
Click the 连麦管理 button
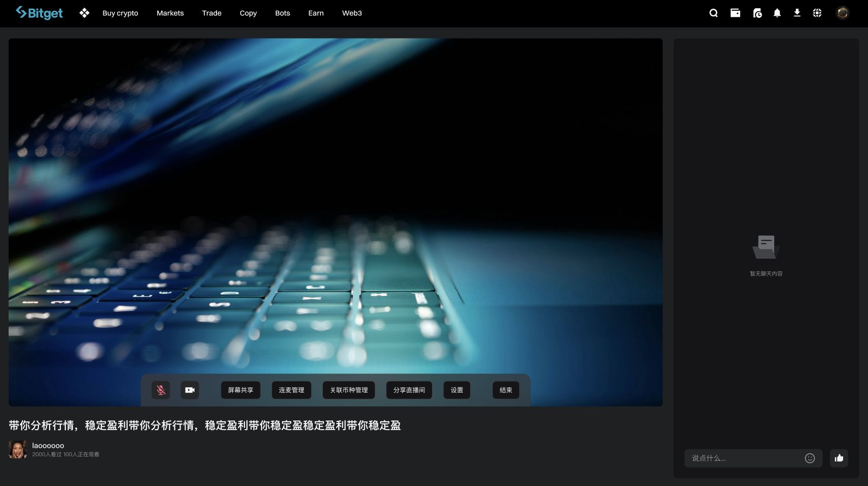tap(292, 390)
